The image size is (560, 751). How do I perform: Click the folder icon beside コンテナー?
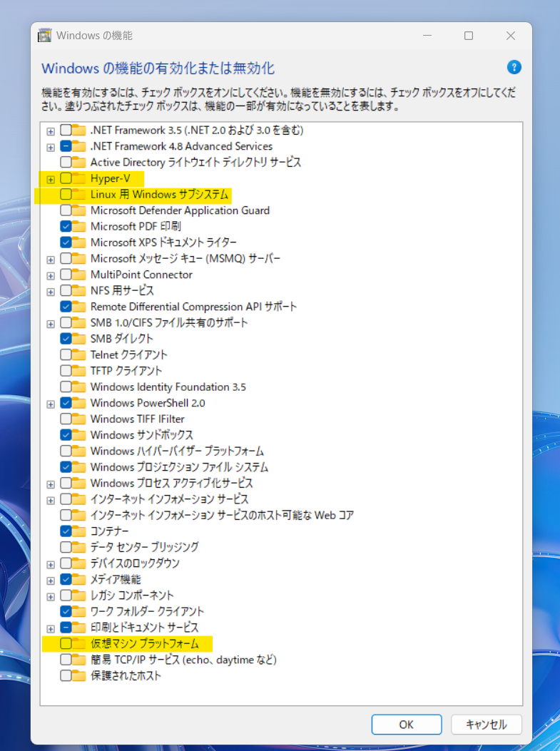click(78, 531)
